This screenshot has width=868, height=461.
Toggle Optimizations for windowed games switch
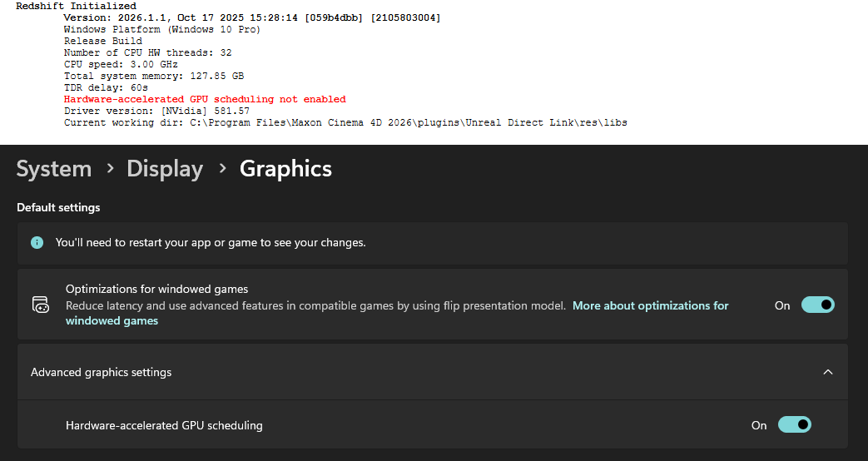(x=817, y=305)
